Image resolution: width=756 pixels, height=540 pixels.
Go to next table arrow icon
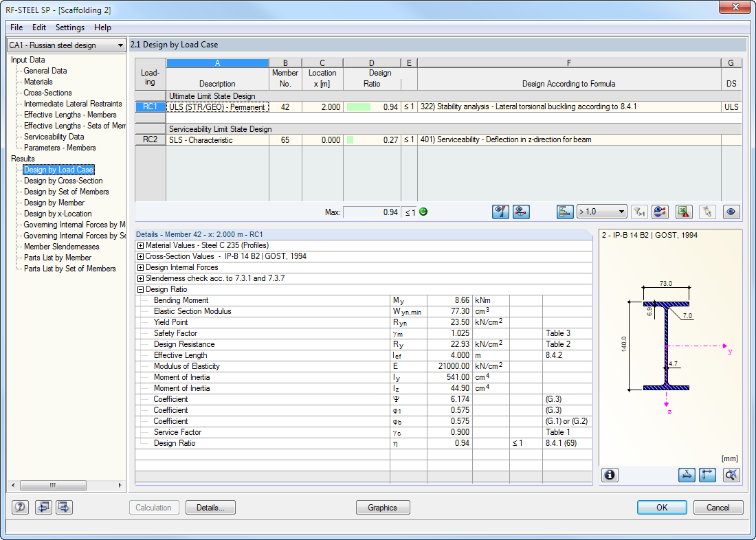64,507
